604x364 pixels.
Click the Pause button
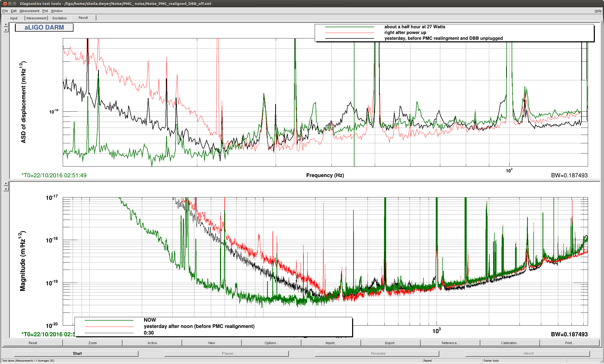coord(227,353)
